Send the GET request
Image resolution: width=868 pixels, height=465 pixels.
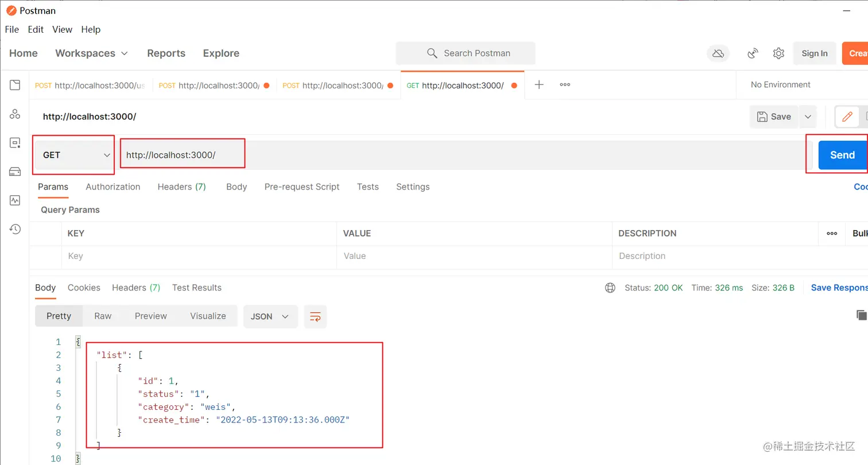click(842, 155)
